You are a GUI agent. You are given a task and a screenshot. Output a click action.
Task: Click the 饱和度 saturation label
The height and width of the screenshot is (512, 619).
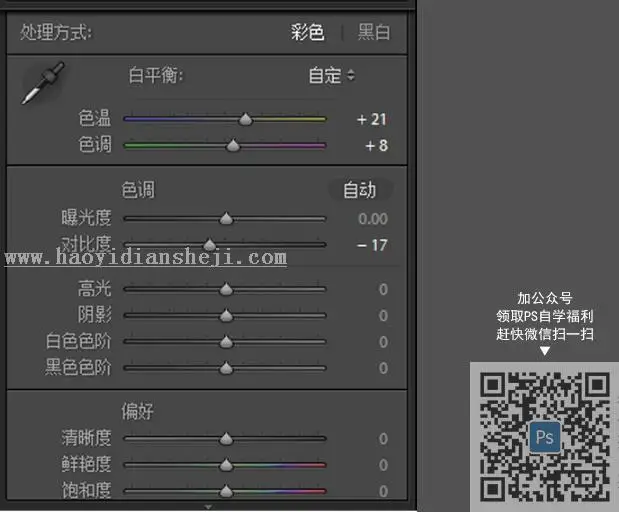86,491
